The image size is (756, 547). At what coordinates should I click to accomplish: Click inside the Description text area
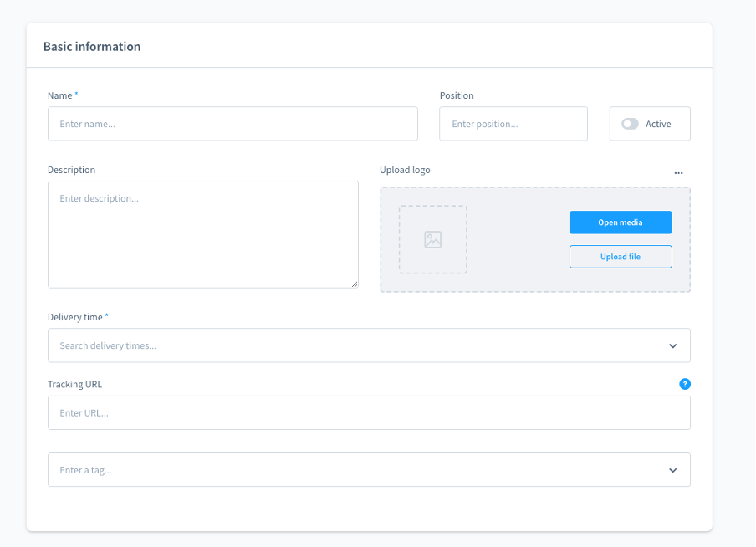click(x=203, y=234)
